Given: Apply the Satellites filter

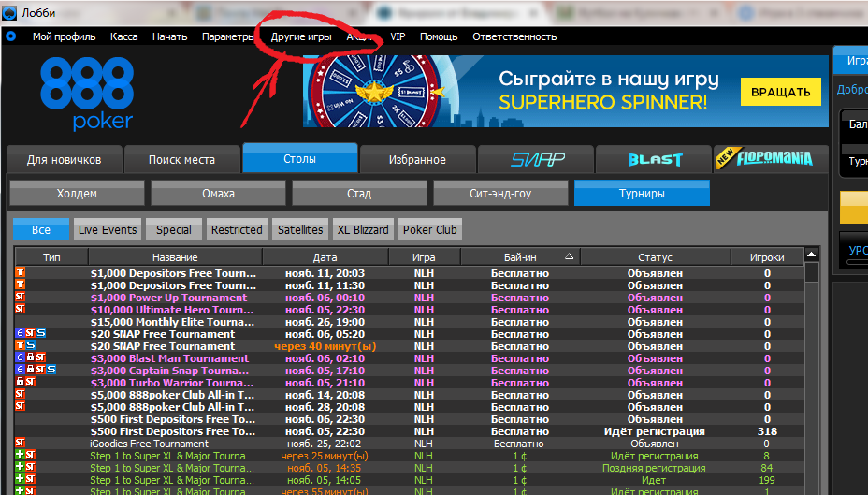Looking at the screenshot, I should [x=300, y=229].
